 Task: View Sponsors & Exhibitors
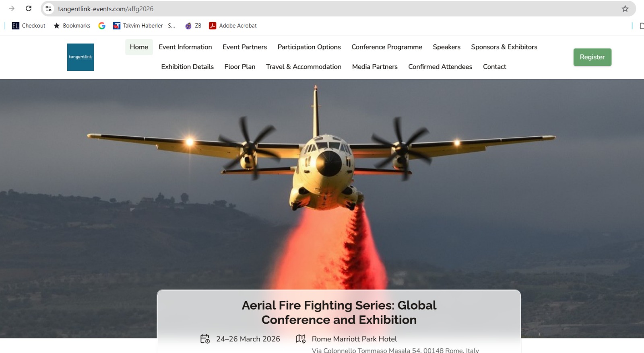(x=504, y=47)
